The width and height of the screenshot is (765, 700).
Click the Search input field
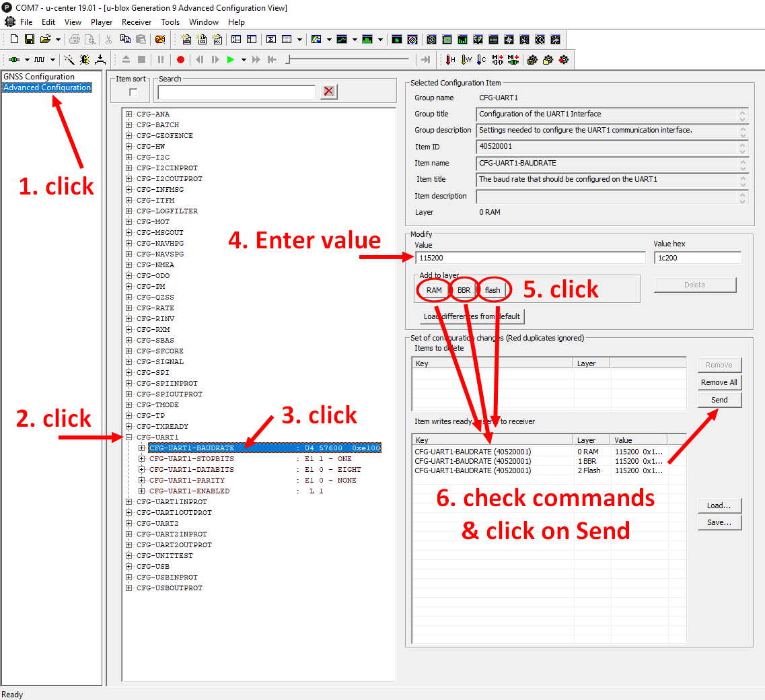(x=237, y=92)
